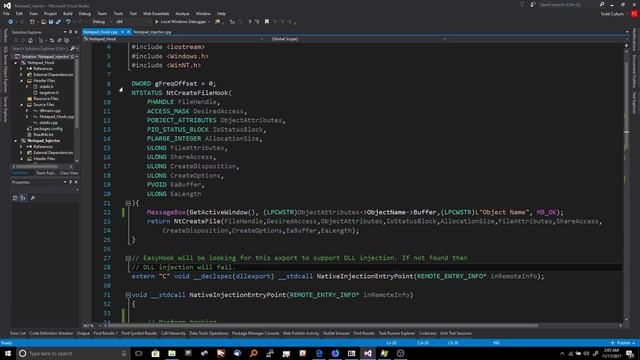640x360 pixels.
Task: Click the editor vertical scrollbar
Action: pos(626,184)
